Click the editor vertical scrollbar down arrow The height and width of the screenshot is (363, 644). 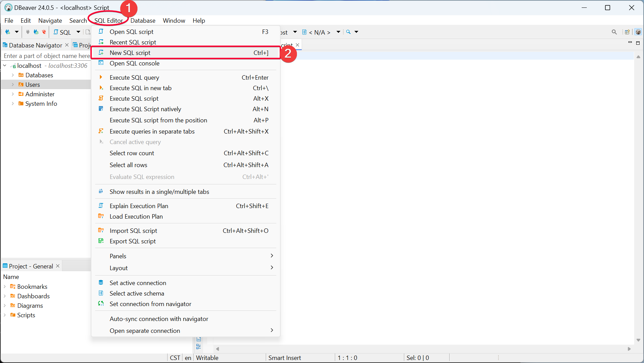(638, 340)
